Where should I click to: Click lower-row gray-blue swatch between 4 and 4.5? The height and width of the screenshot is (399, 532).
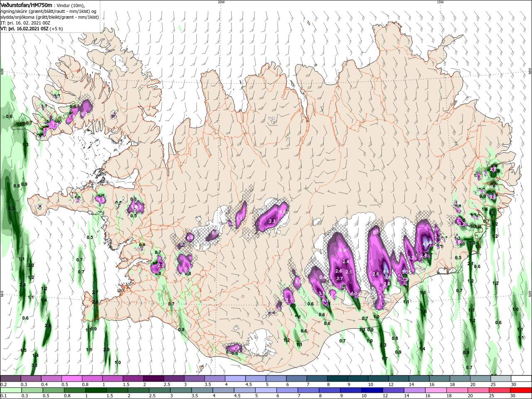coord(224,390)
